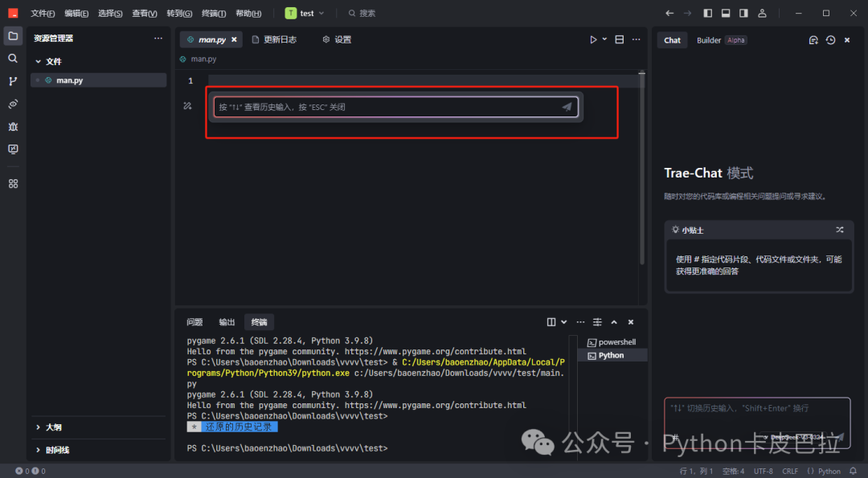Switch to the 设置 tab
868x478 pixels.
coord(337,40)
